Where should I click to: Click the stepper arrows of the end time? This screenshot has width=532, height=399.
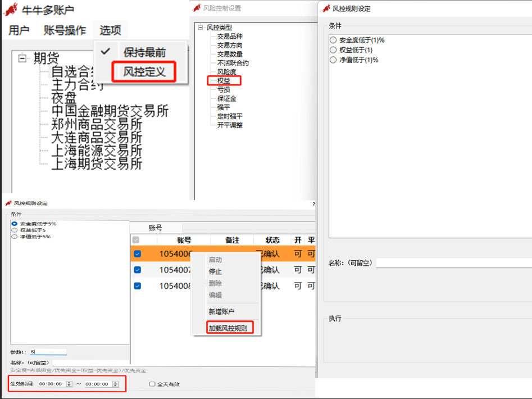point(116,384)
